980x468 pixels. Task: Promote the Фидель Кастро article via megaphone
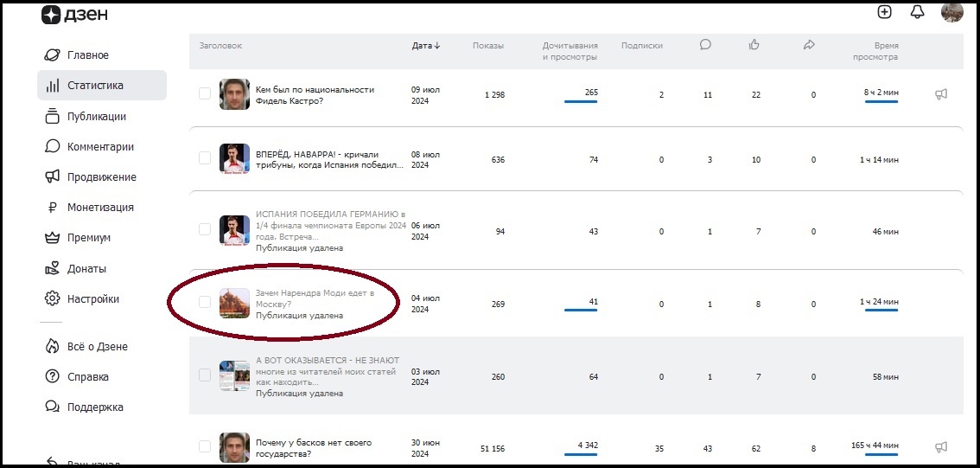pyautogui.click(x=940, y=93)
